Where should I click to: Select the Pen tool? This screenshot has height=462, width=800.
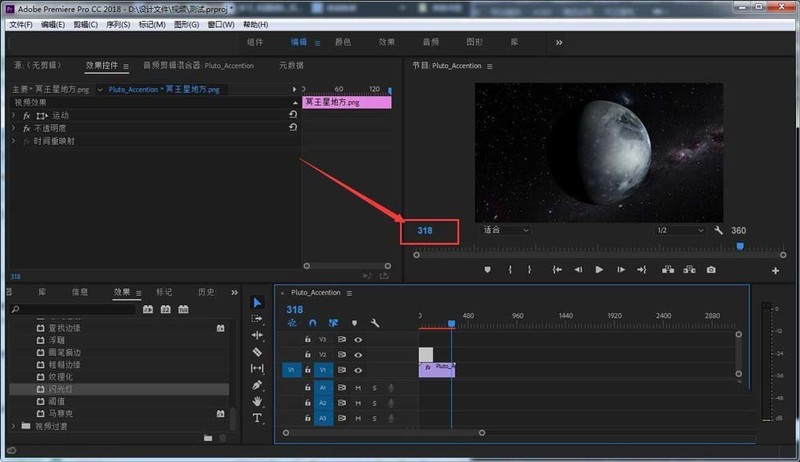[257, 385]
